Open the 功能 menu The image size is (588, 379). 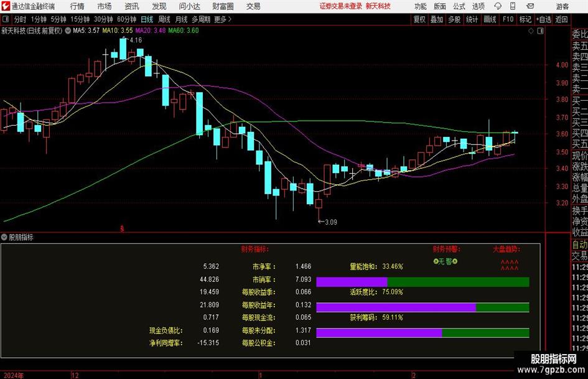coord(421,6)
